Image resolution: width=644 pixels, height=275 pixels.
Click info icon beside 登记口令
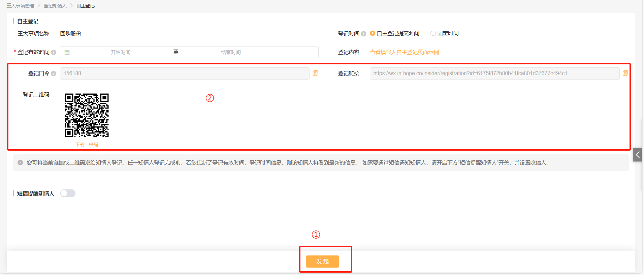click(x=54, y=73)
